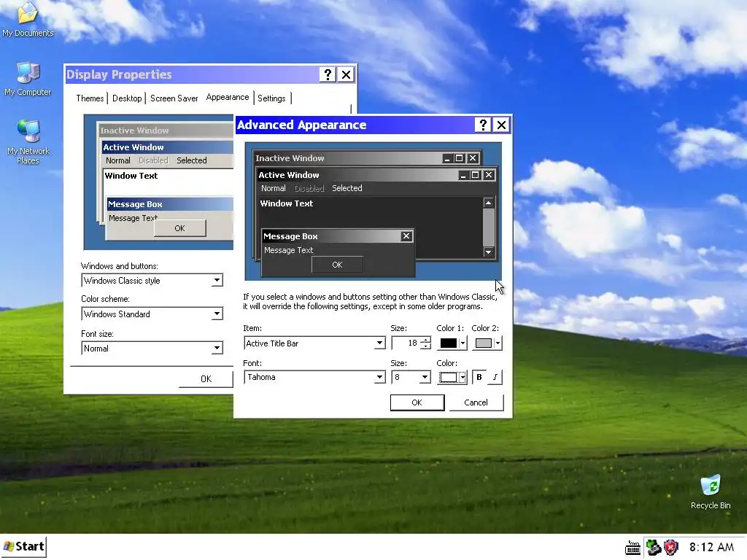Click the preview Inactive Window maximize icon
747x560 pixels.
tap(460, 158)
